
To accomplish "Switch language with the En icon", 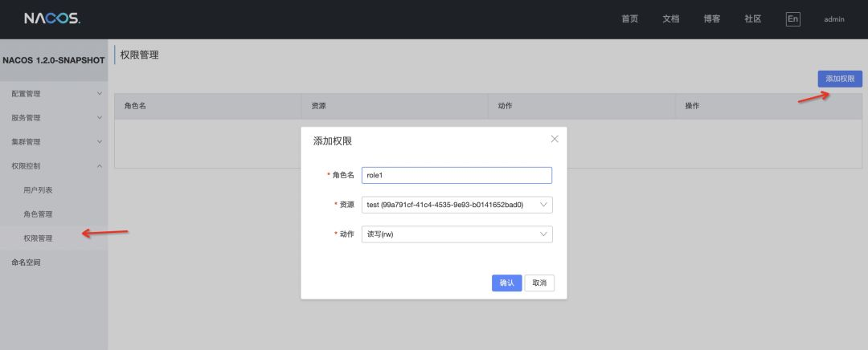I will tap(792, 18).
